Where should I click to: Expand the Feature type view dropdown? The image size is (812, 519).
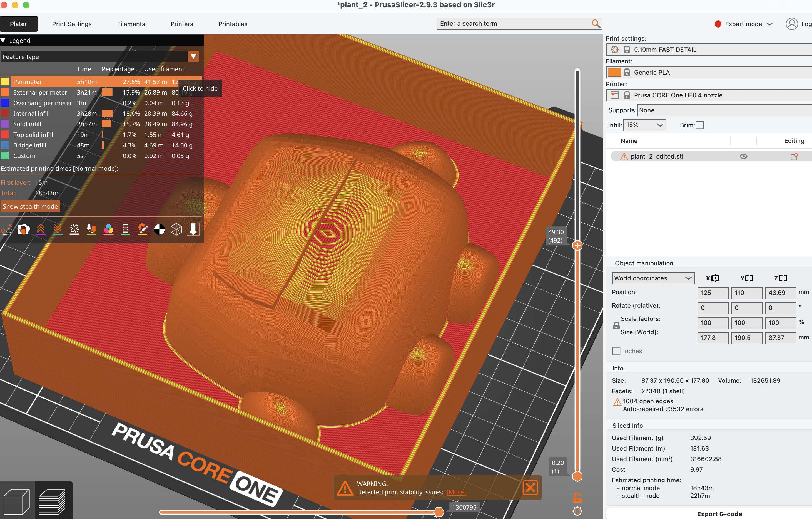click(x=193, y=56)
